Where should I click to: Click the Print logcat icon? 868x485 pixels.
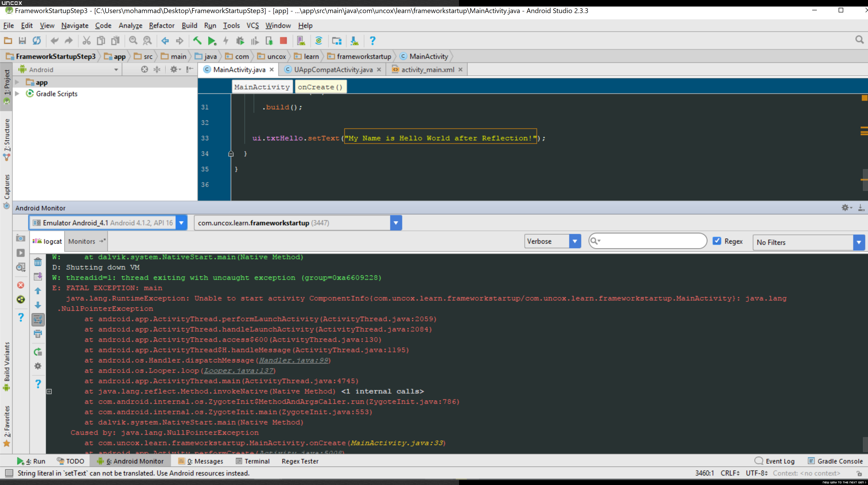click(38, 334)
